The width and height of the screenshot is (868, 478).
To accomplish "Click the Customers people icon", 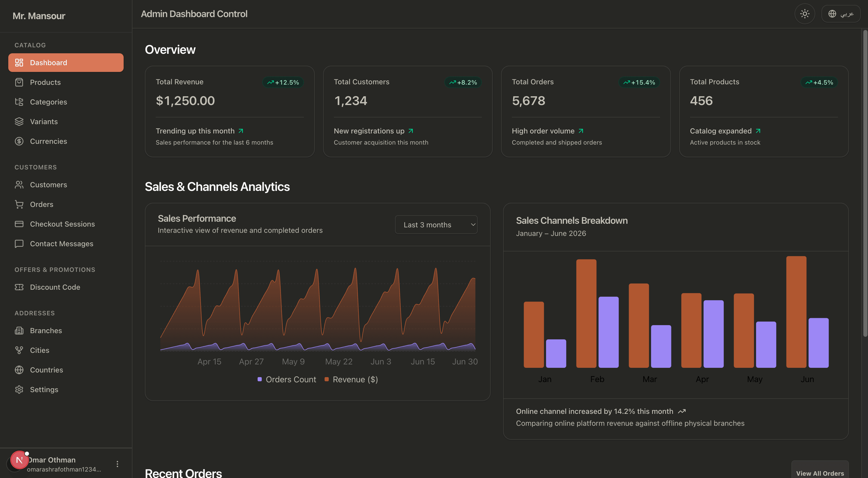I will (19, 185).
